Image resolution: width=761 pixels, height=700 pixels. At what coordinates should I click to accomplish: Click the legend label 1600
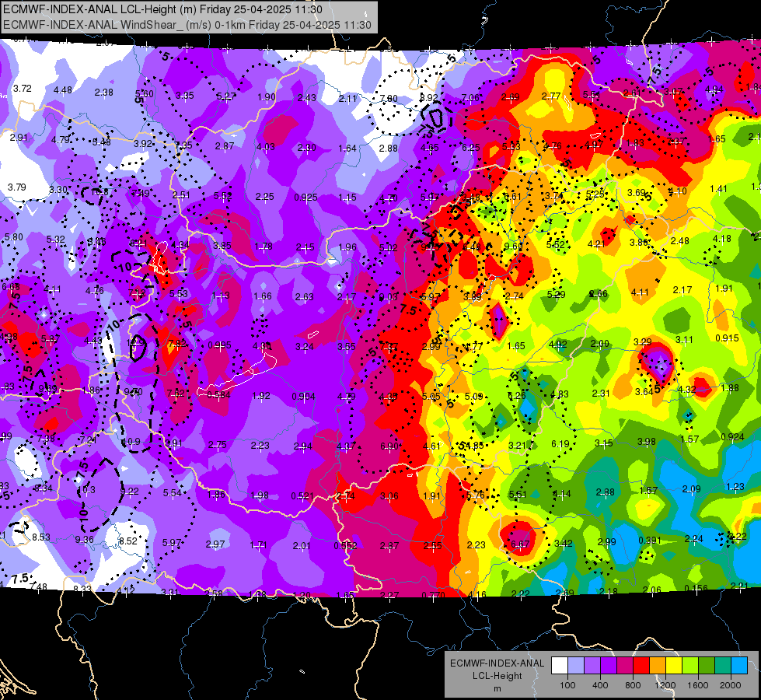(x=698, y=685)
